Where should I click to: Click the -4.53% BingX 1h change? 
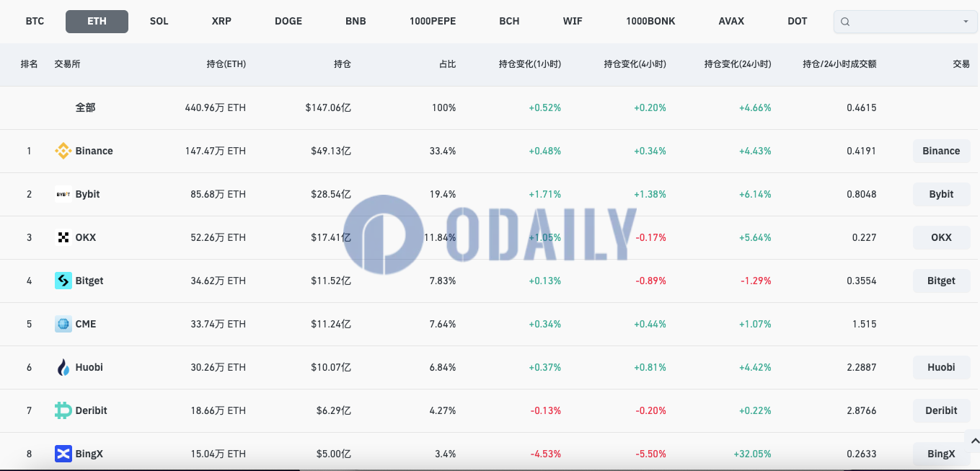[545, 454]
